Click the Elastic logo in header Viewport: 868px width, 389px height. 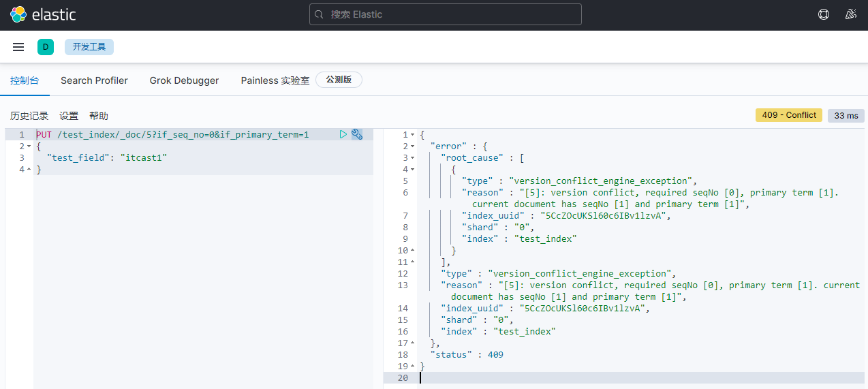pyautogui.click(x=43, y=14)
